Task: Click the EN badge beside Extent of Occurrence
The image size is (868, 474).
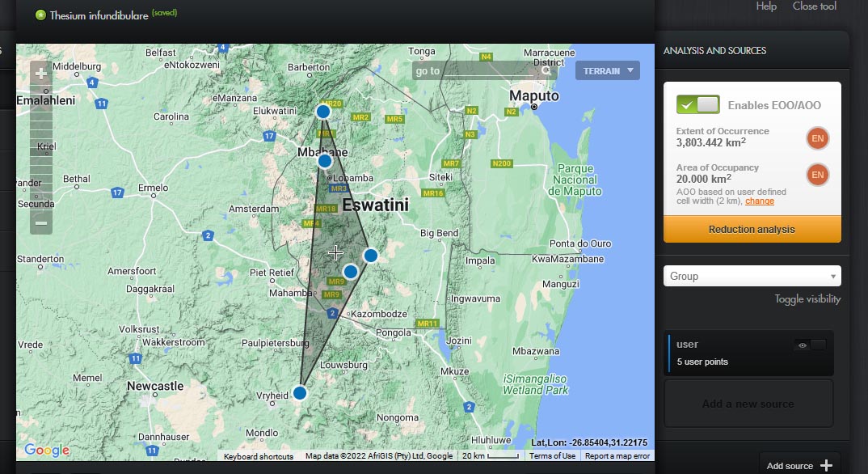Action: pos(817,138)
